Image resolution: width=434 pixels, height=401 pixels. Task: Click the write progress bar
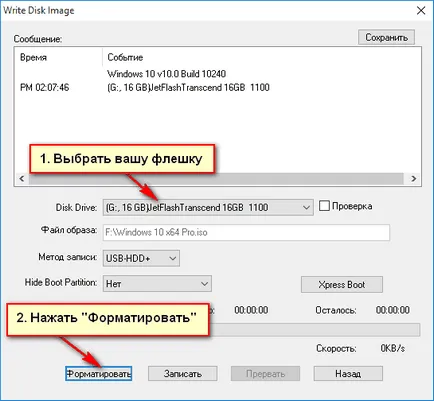tap(314, 329)
